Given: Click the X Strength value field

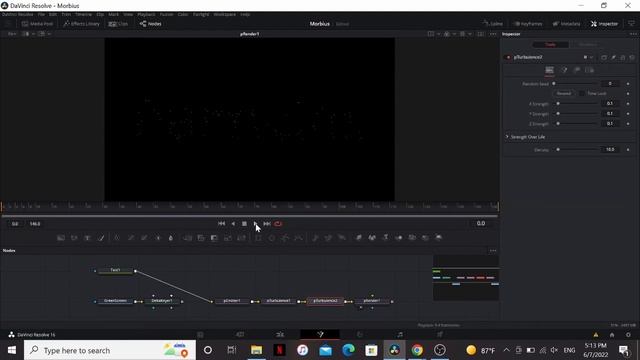Looking at the screenshot, I should [x=610, y=104].
